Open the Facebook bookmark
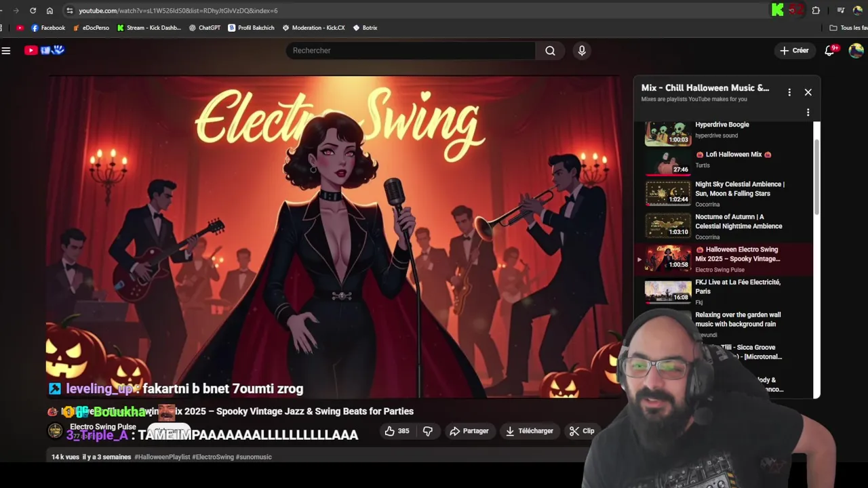868x488 pixels. pos(48,28)
